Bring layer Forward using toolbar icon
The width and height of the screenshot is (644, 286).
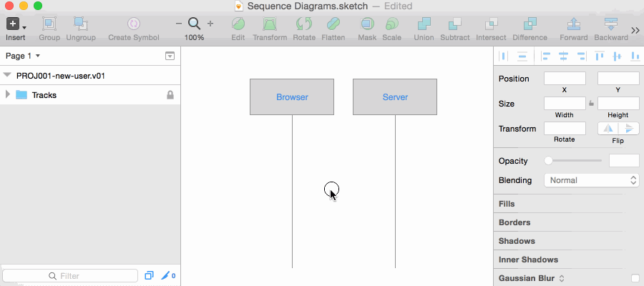pyautogui.click(x=573, y=24)
